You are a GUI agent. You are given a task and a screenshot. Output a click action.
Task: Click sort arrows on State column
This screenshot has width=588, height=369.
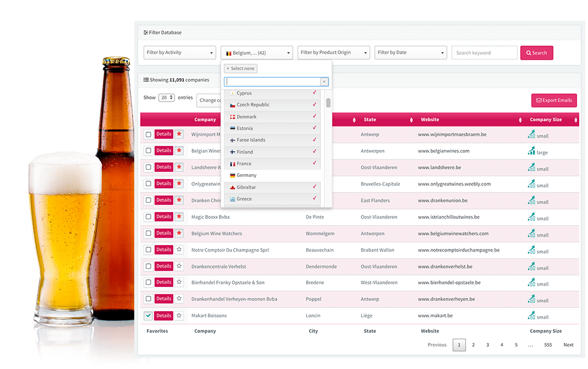point(411,120)
